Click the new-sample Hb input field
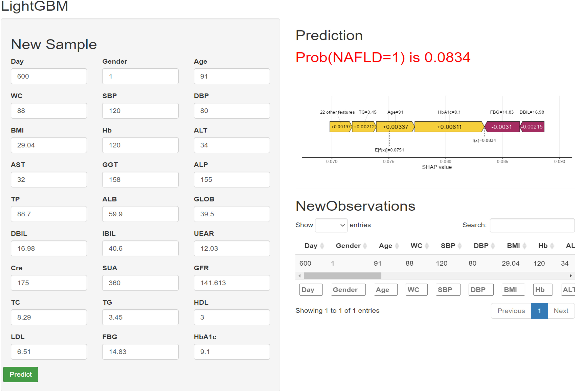Image resolution: width=577 pixels, height=392 pixels. [x=140, y=145]
